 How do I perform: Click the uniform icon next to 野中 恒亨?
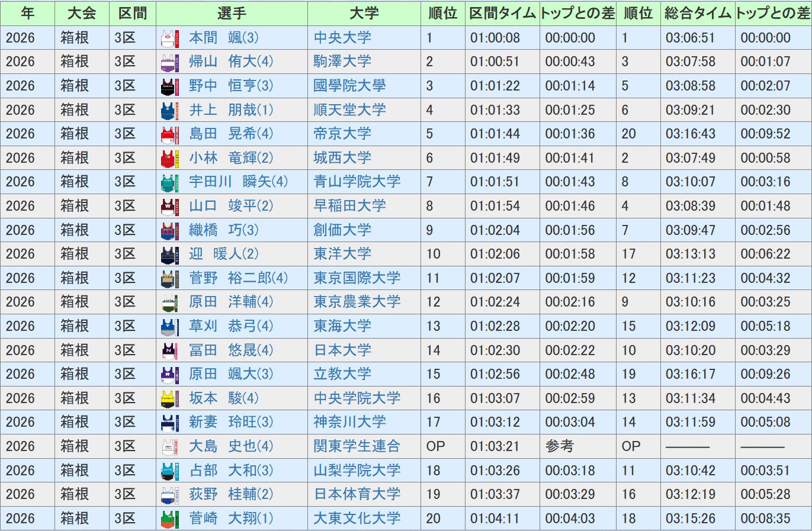[170, 86]
